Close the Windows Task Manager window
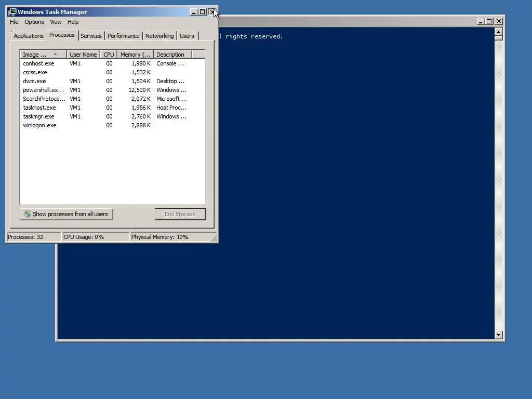 pyautogui.click(x=212, y=12)
